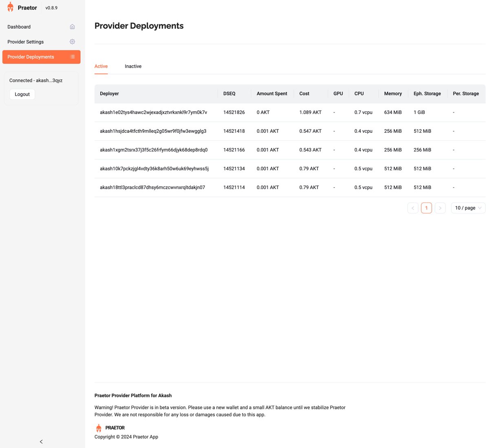Click deployer akash18ttl3praclcd87dhsy6mczcwvnxrqltdakjn07
489x448 pixels.
[152, 187]
